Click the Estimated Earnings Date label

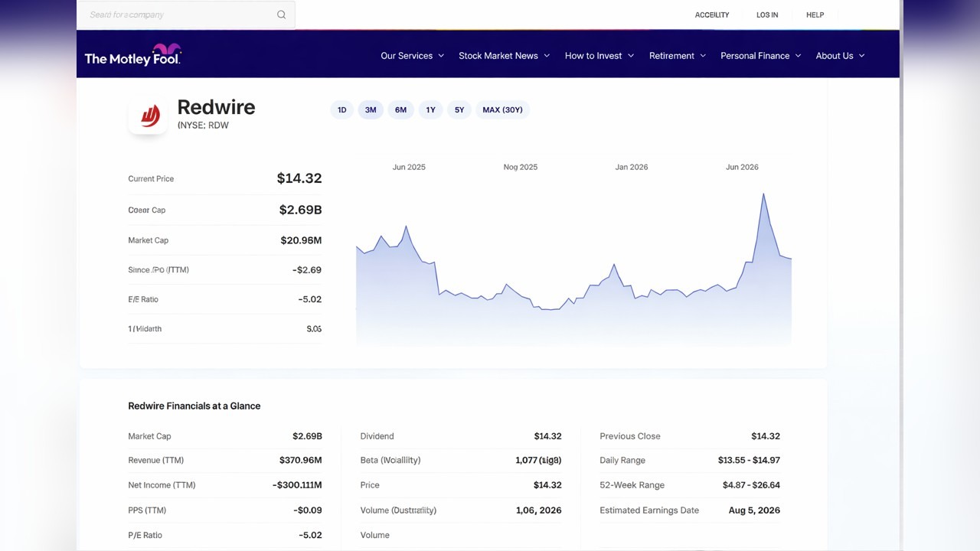(x=649, y=510)
